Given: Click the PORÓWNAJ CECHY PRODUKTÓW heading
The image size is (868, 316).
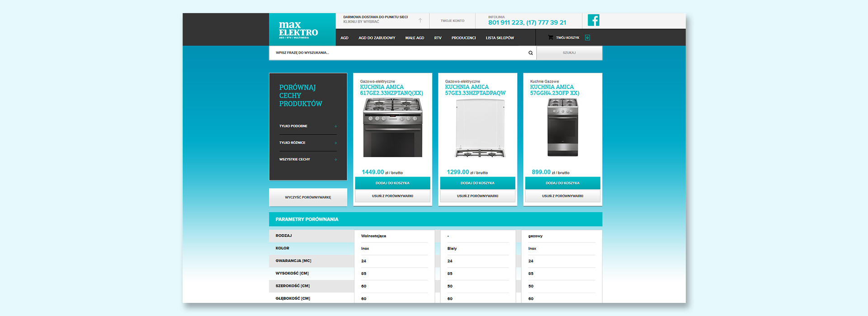Looking at the screenshot, I should tap(301, 96).
